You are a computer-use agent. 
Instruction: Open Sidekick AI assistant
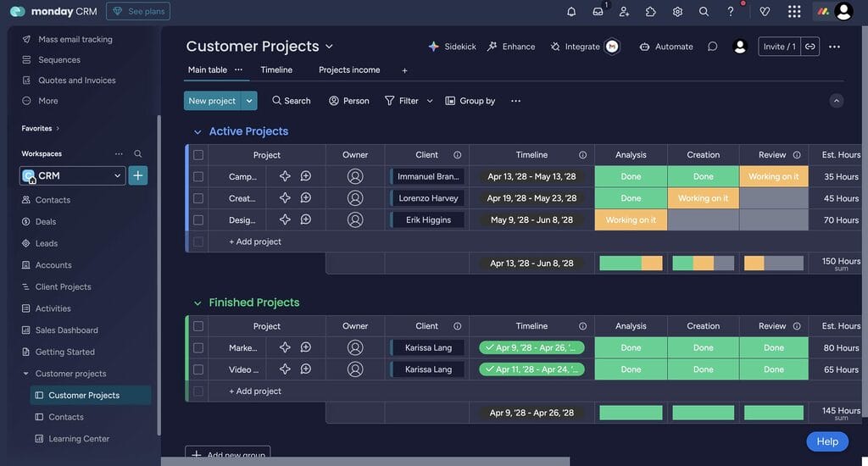[x=452, y=47]
